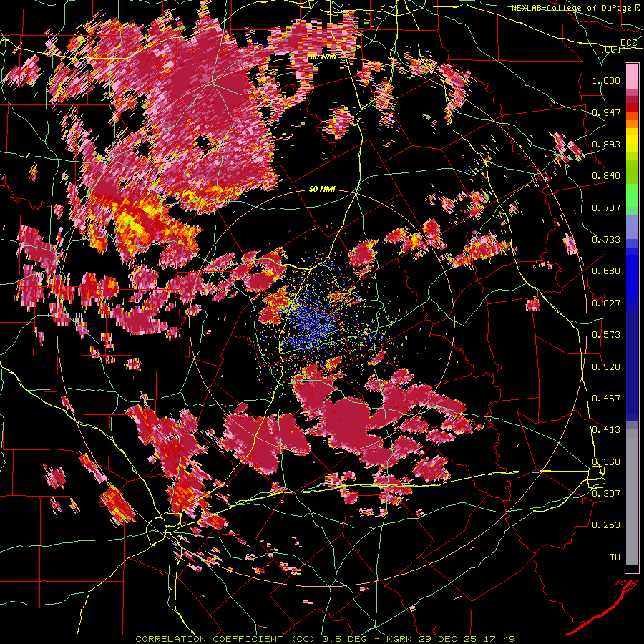Click the 0.787 scale value
The width and height of the screenshot is (644, 644).
coord(606,208)
